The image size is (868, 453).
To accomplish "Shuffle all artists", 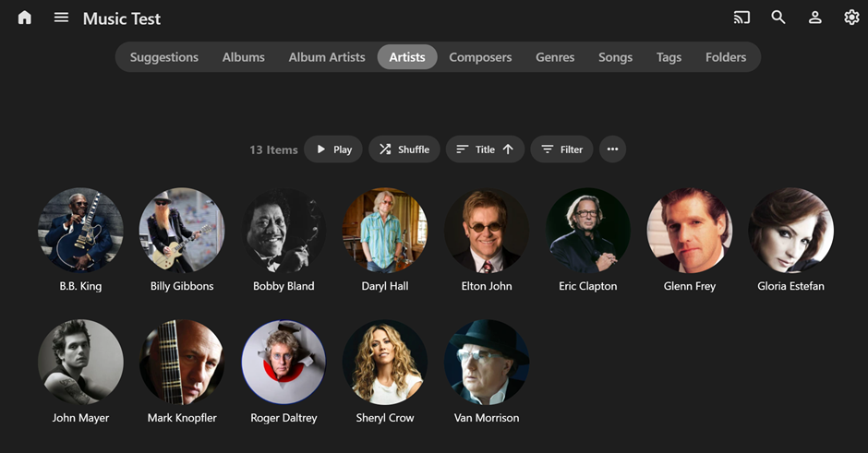I will 404,149.
